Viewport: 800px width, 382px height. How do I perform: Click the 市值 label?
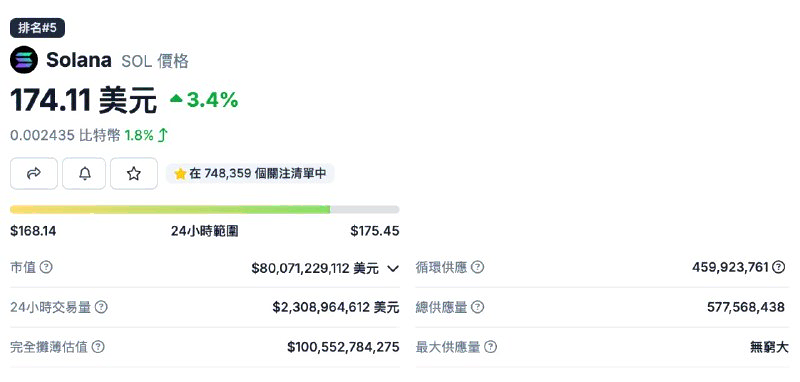[x=23, y=267]
